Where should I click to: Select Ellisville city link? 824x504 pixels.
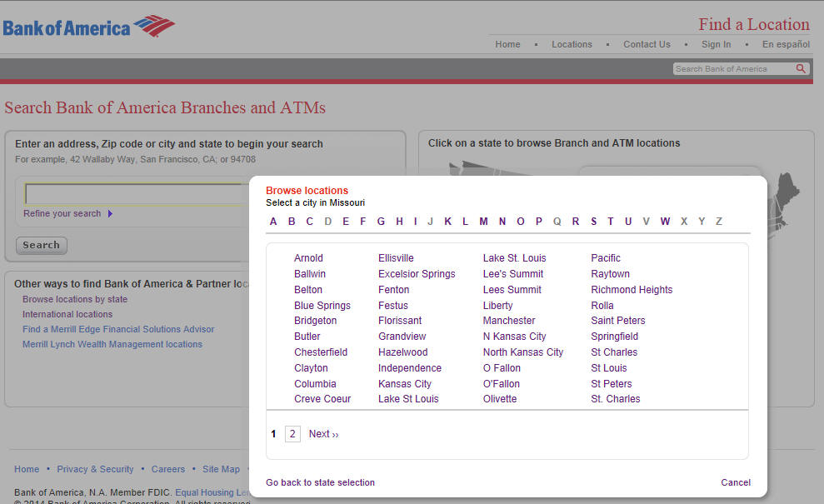coord(396,258)
